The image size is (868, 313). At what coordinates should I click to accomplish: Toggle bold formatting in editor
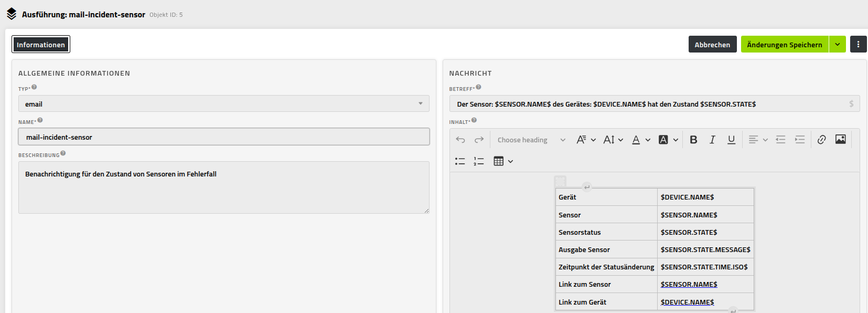click(693, 140)
